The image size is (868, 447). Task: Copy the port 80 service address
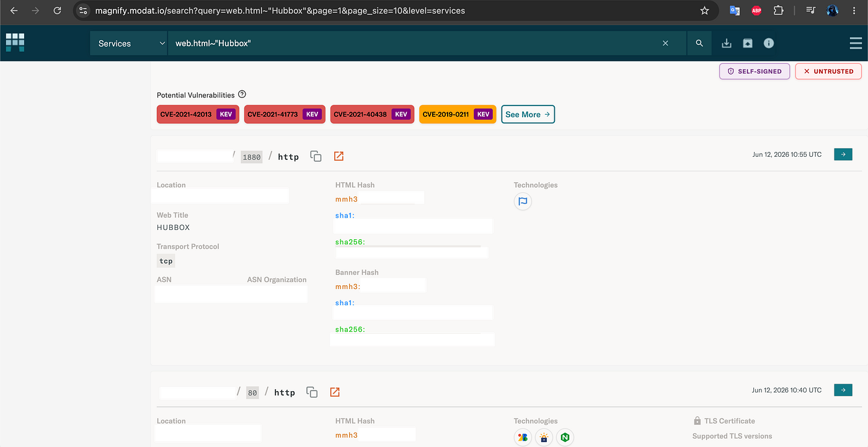pos(312,392)
